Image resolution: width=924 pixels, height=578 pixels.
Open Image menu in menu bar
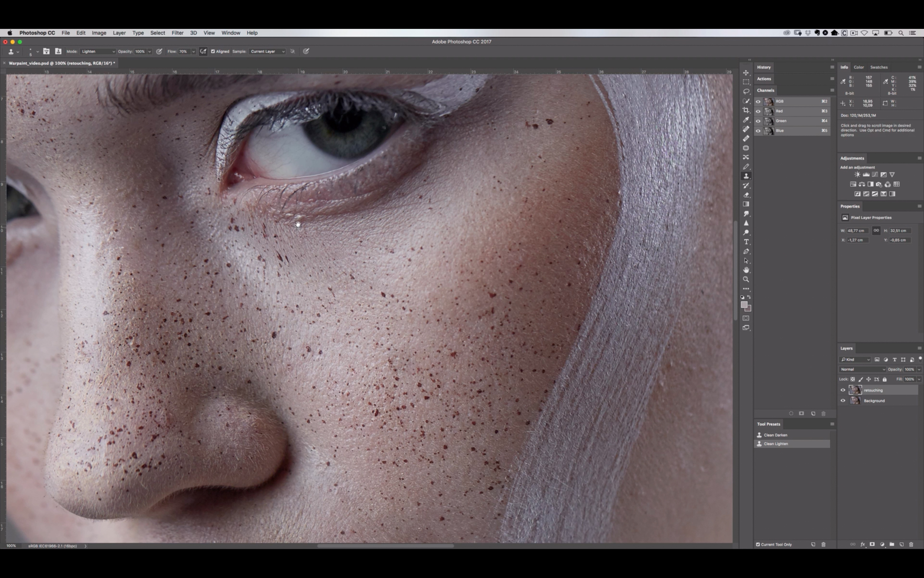(x=98, y=33)
